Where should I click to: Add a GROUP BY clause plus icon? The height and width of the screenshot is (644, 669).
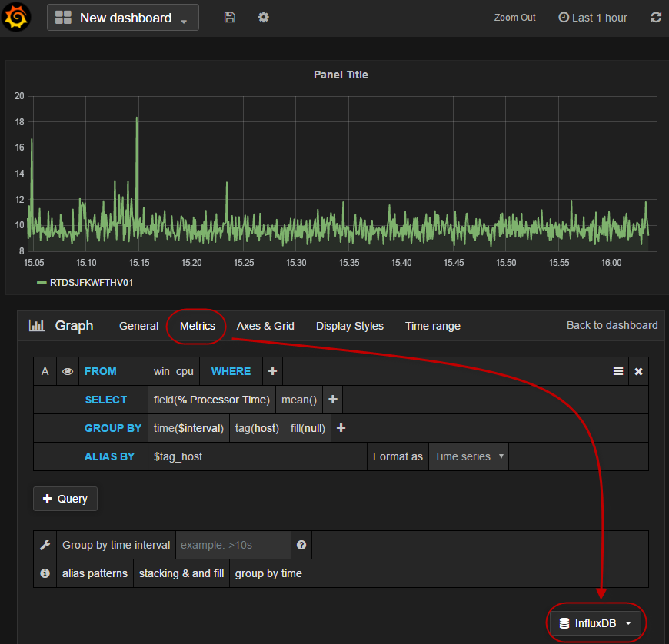click(341, 428)
